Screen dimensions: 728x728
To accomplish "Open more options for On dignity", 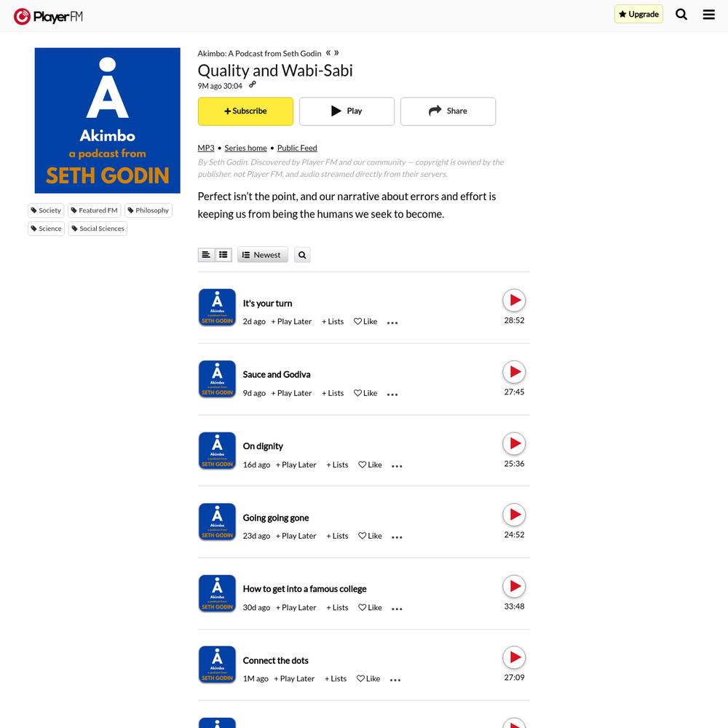I will (x=397, y=466).
